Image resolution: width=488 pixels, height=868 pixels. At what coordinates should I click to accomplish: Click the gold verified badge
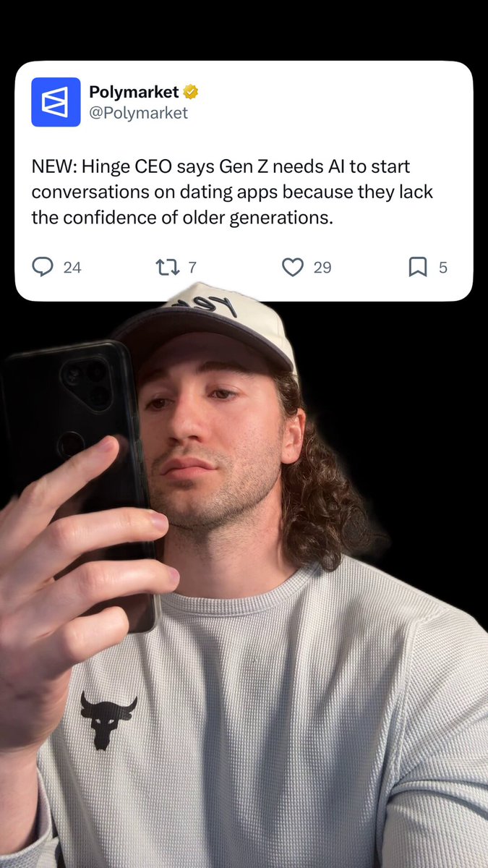click(191, 92)
